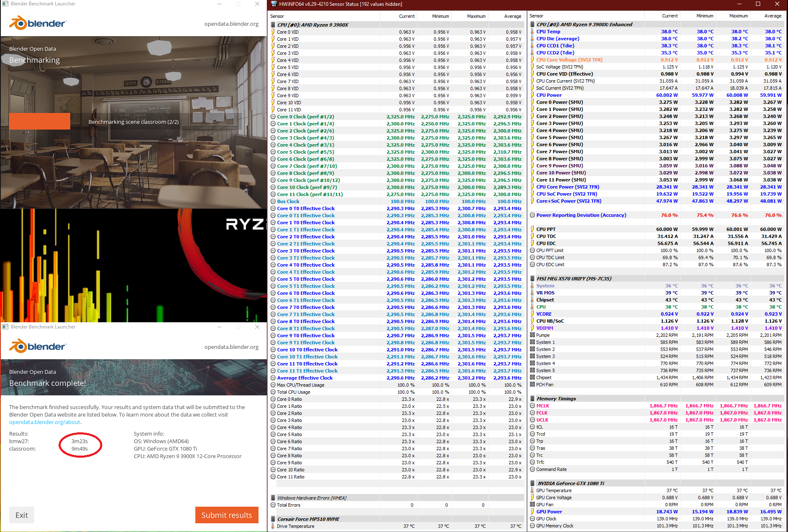788x532 pixels.
Task: Select the Command Rate row
Action: pyautogui.click(x=657, y=469)
